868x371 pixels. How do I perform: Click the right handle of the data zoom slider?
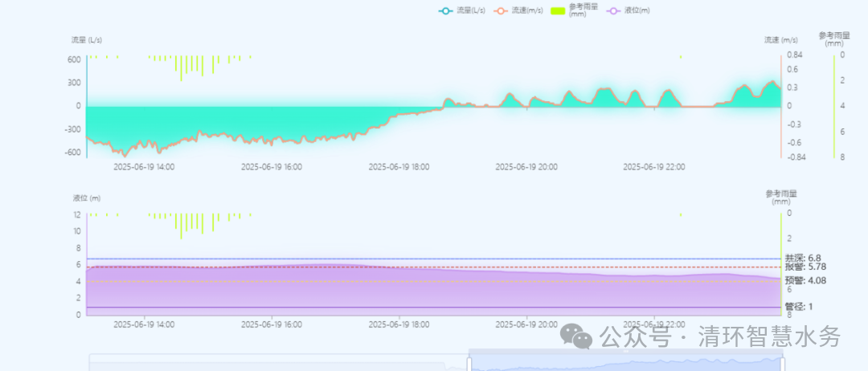[x=783, y=362]
